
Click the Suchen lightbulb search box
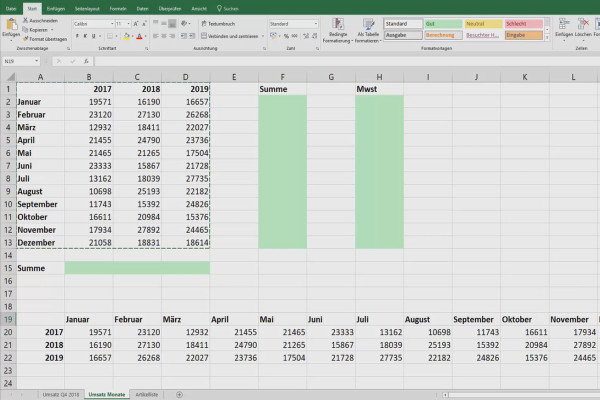tap(228, 8)
